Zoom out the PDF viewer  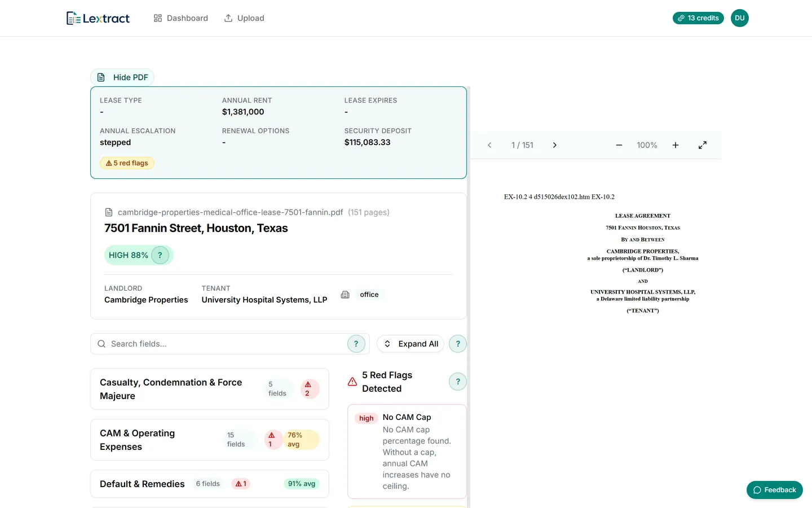(619, 145)
